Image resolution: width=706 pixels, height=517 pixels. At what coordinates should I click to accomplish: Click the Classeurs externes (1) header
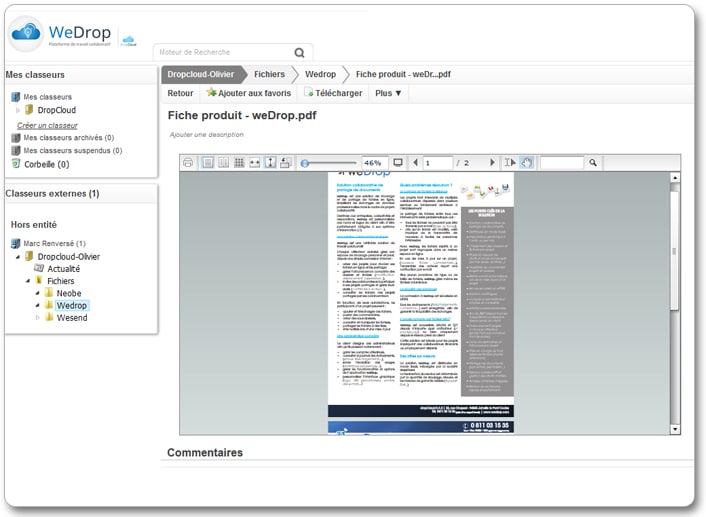[53, 194]
